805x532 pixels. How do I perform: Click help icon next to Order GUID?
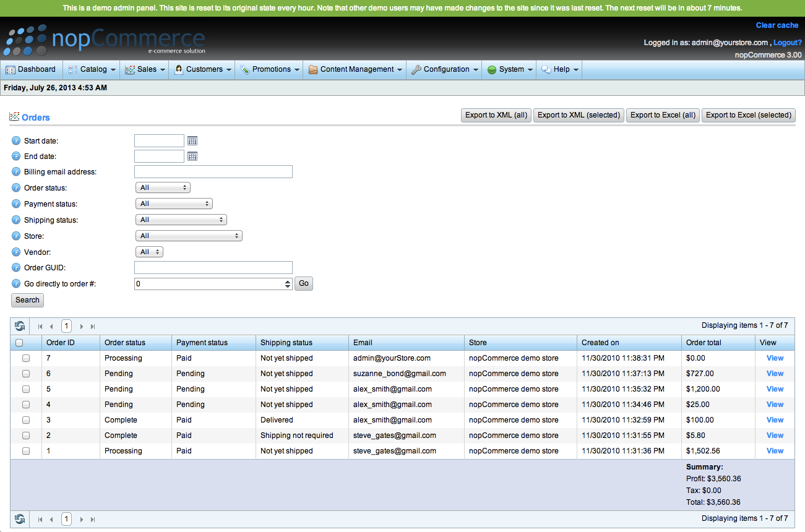16,268
